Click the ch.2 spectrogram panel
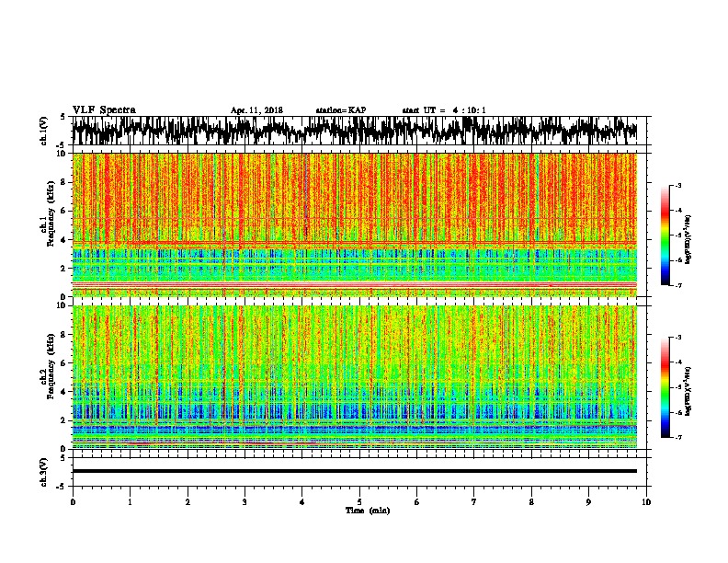Screen dimensions: 728x563 pos(355,377)
